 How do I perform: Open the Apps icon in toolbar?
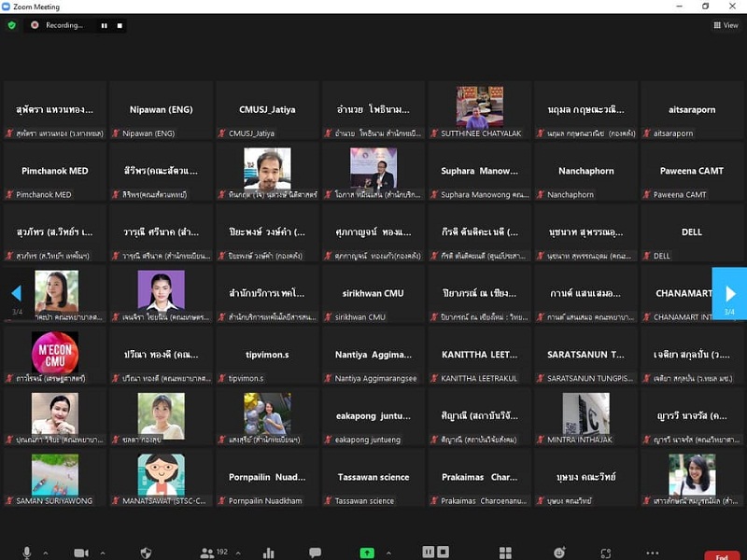pyautogui.click(x=606, y=553)
